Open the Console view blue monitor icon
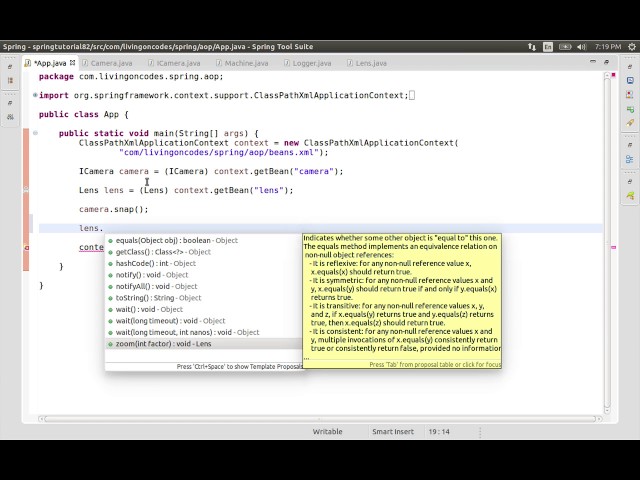The image size is (640, 480). click(630, 80)
